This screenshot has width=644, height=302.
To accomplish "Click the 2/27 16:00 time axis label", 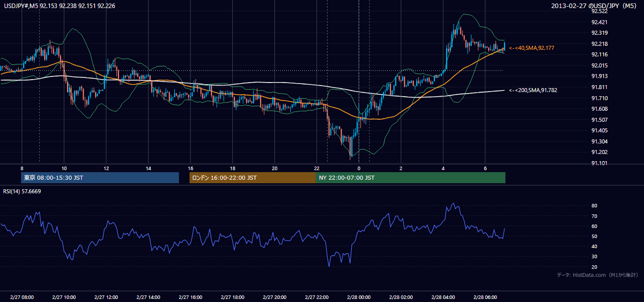I will click(x=190, y=297).
